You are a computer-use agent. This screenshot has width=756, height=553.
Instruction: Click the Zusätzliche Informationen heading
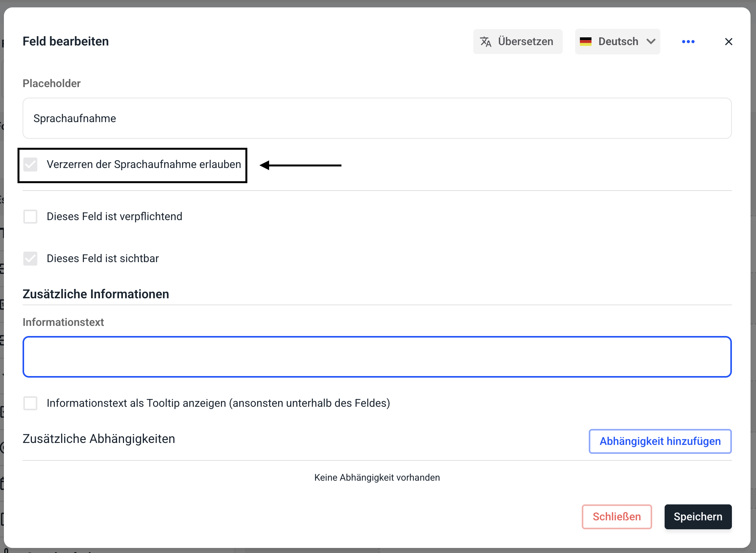(x=96, y=294)
